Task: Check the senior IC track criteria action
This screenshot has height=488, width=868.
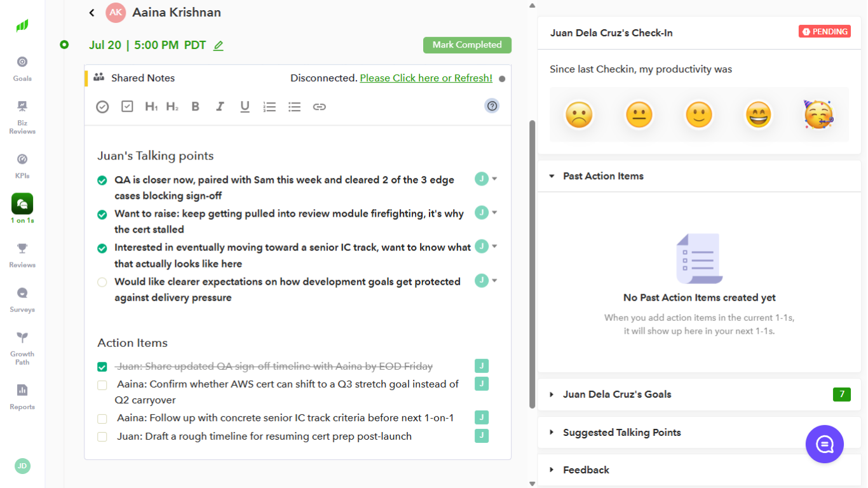Action: tap(102, 418)
